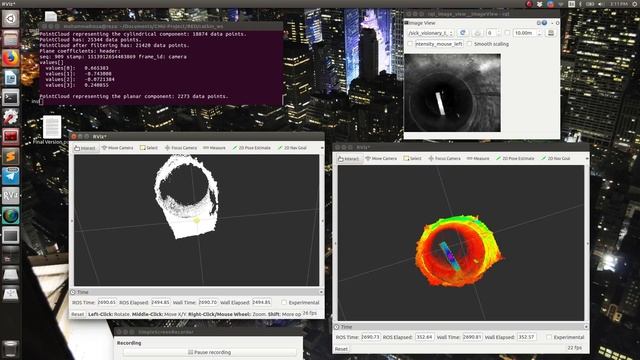This screenshot has height=360, width=640.
Task: Switch to RViz via dock icon
Action: (11, 196)
